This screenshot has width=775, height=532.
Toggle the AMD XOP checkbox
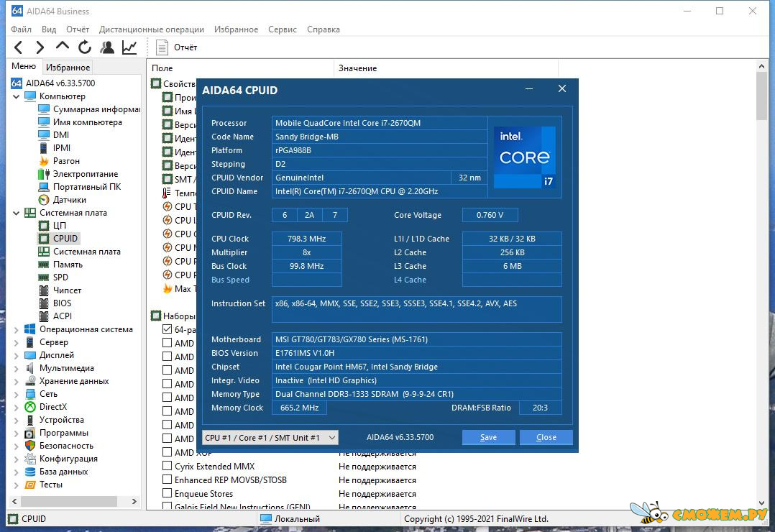(x=167, y=452)
